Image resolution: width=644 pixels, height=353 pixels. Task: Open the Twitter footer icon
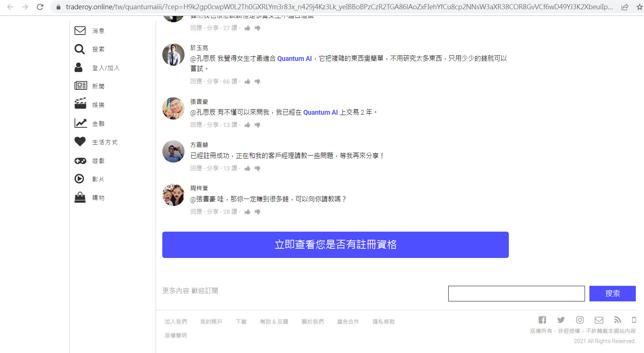point(561,320)
